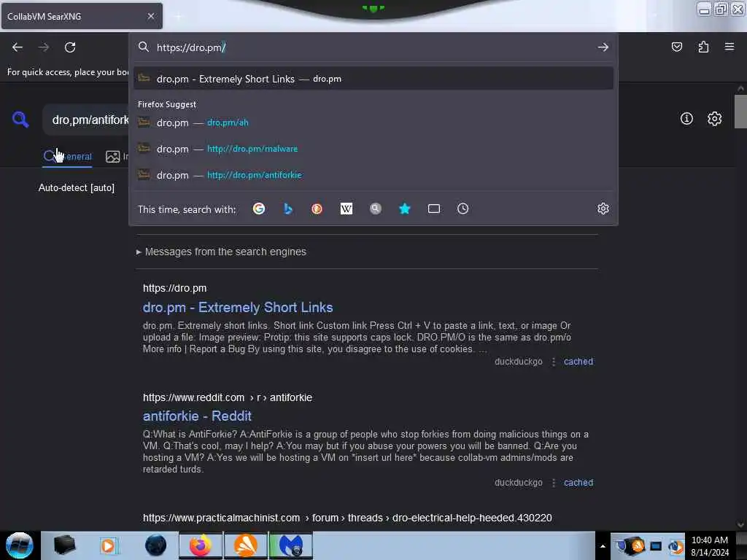
Task: Click the 'Firefox Suggest' header text
Action: coord(167,104)
